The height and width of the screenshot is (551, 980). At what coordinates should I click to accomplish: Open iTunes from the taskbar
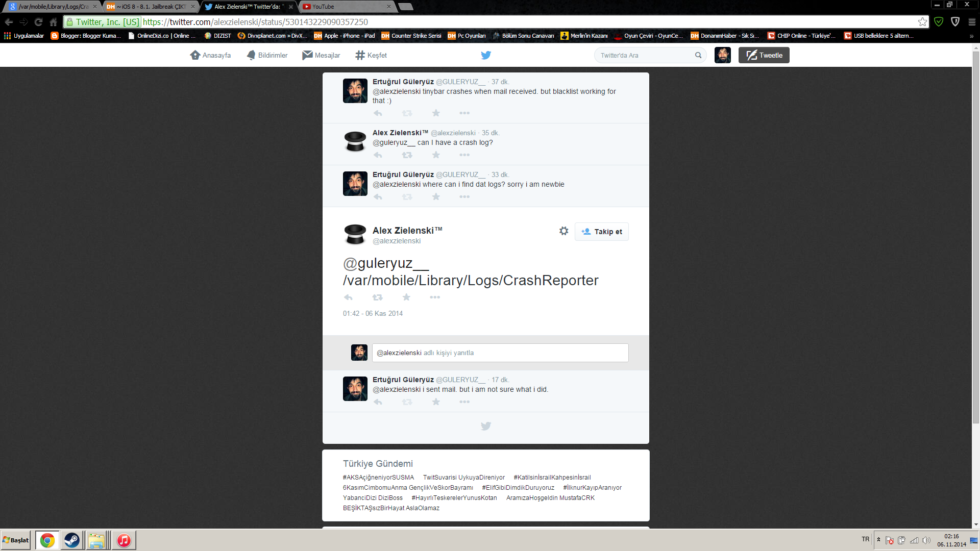tap(124, 540)
